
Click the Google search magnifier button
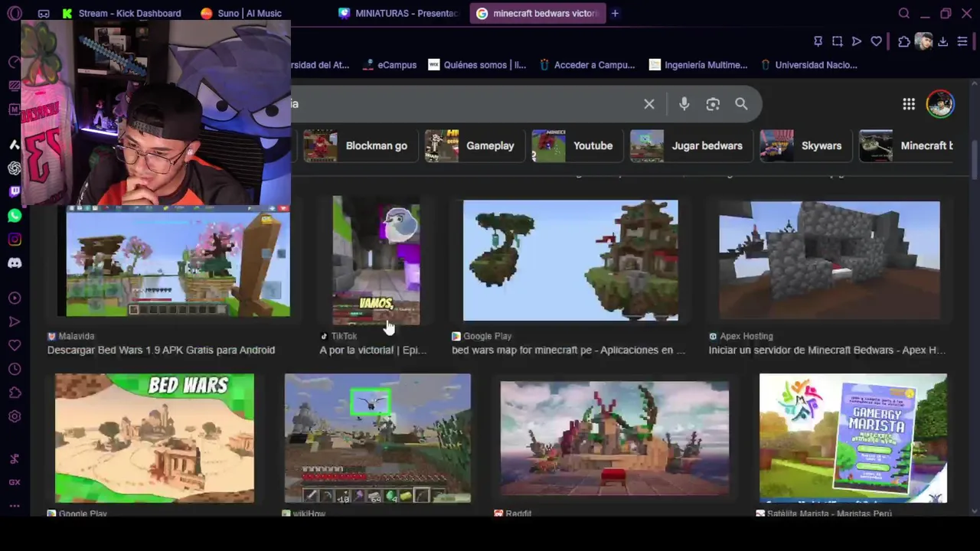741,104
